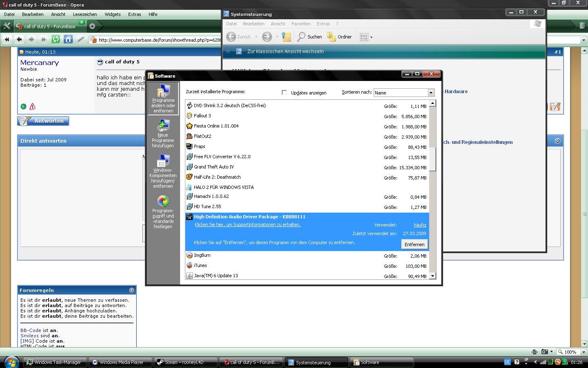Click support information link
The image size is (588, 368).
(247, 224)
